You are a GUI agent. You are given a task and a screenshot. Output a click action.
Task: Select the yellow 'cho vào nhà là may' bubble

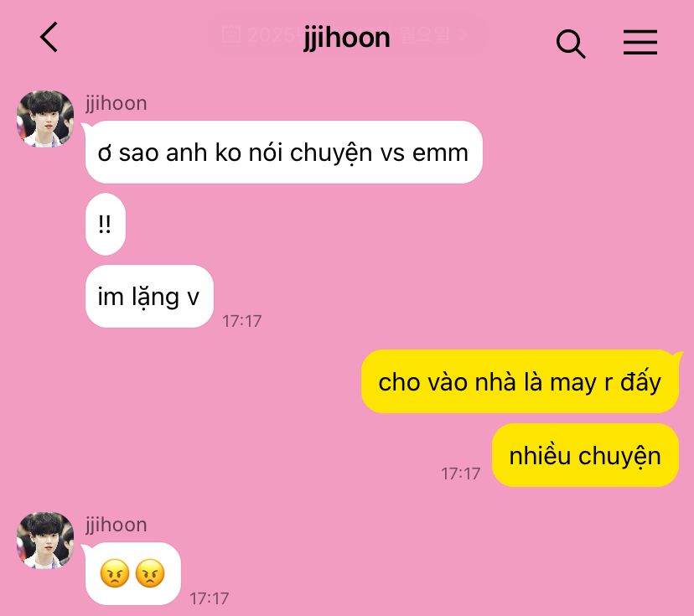point(520,381)
